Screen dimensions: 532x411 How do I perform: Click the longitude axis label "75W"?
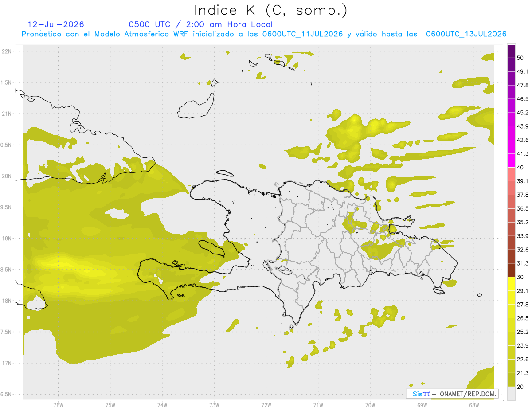(x=110, y=405)
